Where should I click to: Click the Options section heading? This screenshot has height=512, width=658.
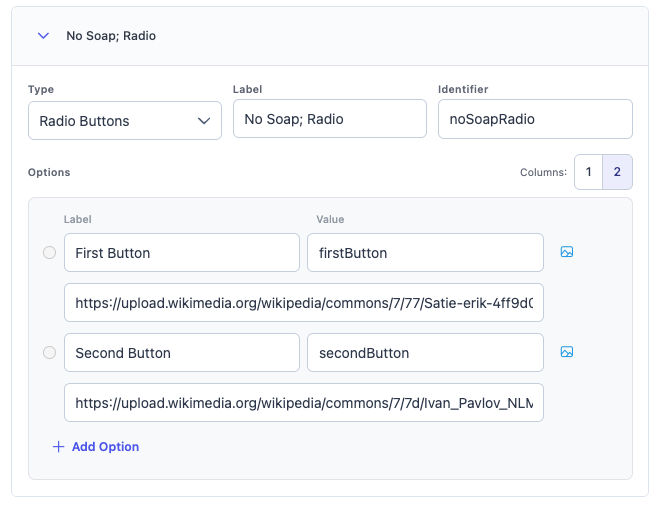49,172
